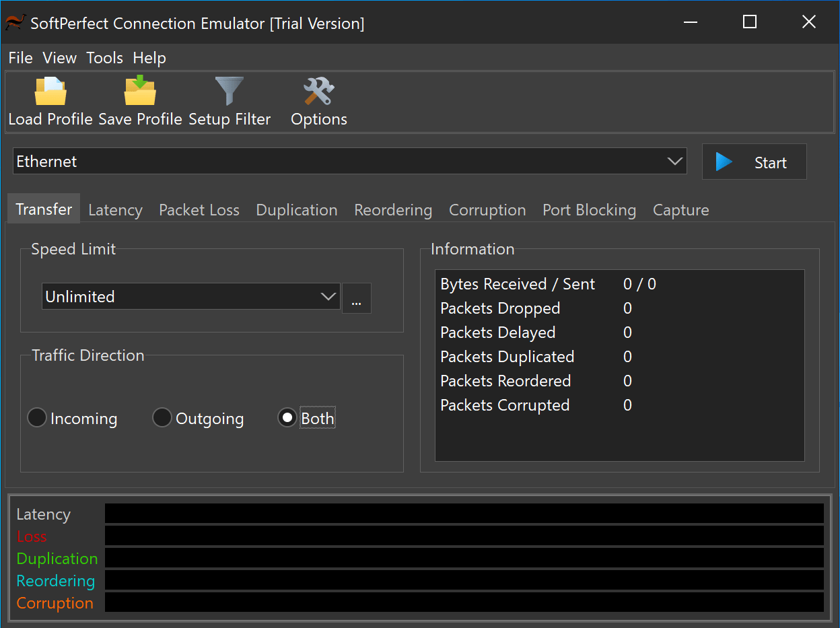Click the Packets Duplicated row
Screen dimensions: 840x628
coord(619,357)
